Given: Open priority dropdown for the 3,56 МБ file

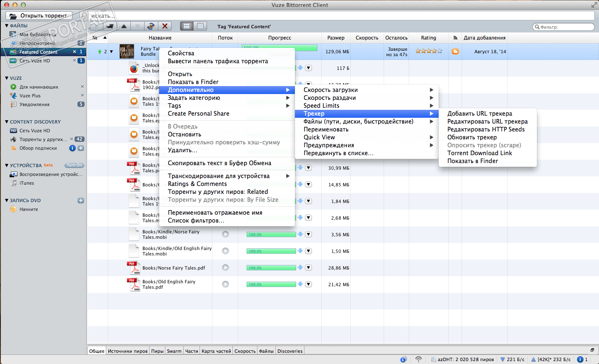Looking at the screenshot, I should 308,235.
